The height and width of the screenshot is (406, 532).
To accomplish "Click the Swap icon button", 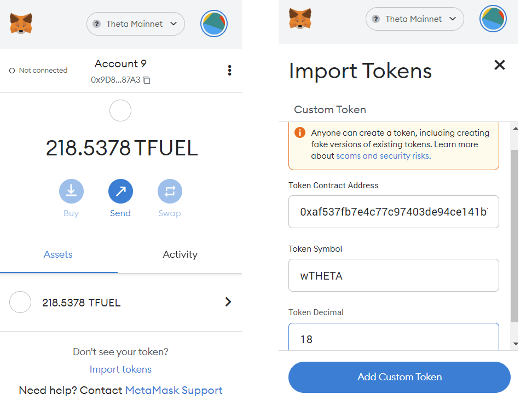I will coord(170,191).
